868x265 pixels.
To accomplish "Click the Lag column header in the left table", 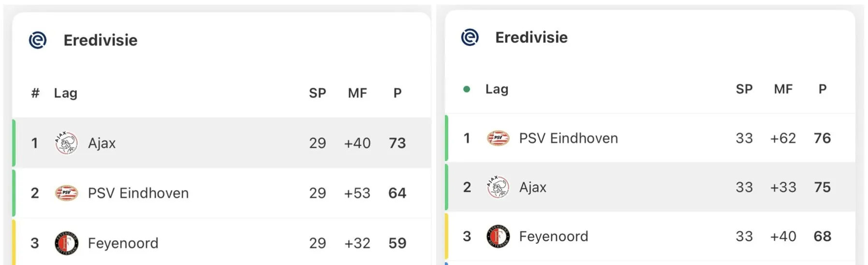I will (66, 93).
